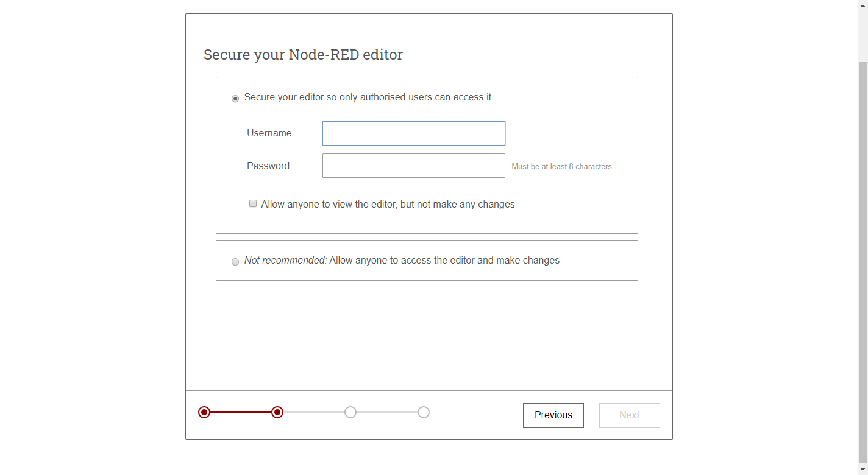Image resolution: width=868 pixels, height=475 pixels.
Task: Click the vertical scrollbar thumb
Action: [x=863, y=262]
